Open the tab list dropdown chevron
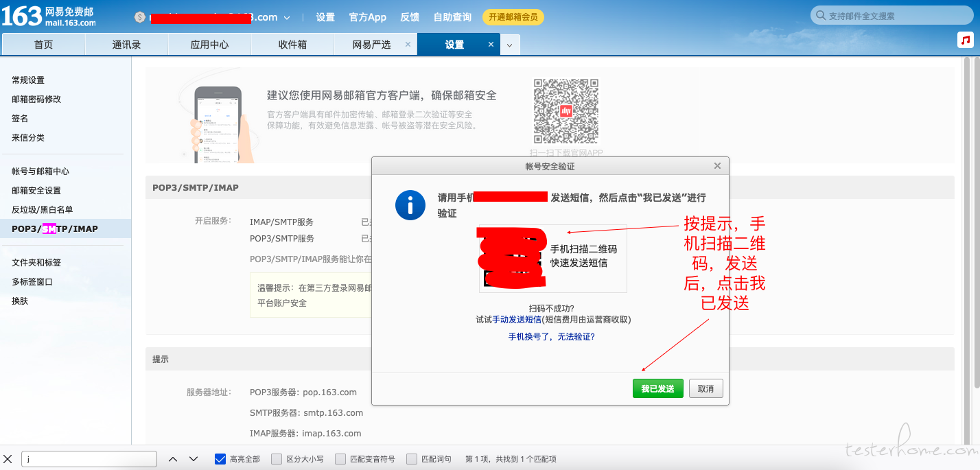 pos(509,45)
